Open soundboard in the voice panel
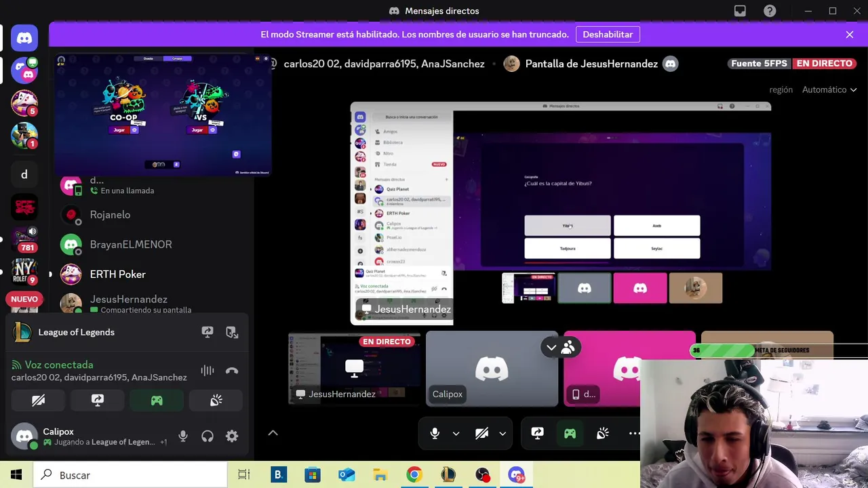This screenshot has width=868, height=488. (x=216, y=401)
